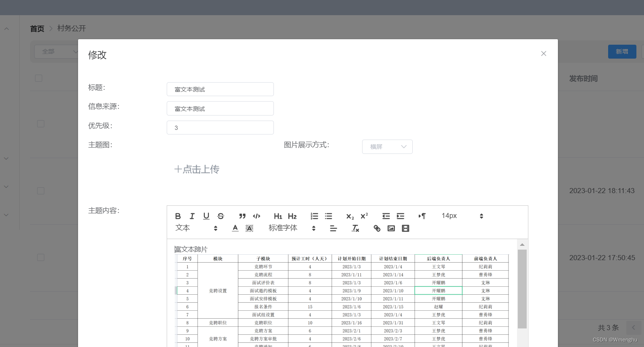Click the embedded table image in editor
644x347 pixels.
click(x=342, y=301)
